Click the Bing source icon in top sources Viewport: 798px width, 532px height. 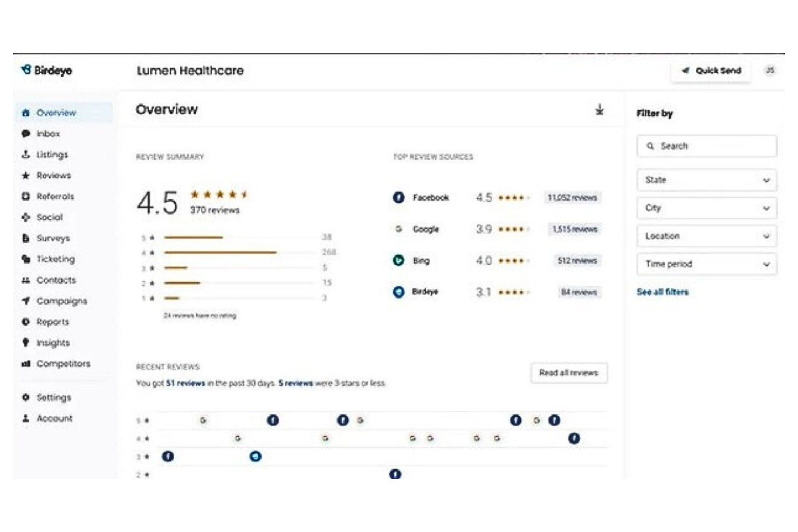click(x=398, y=260)
